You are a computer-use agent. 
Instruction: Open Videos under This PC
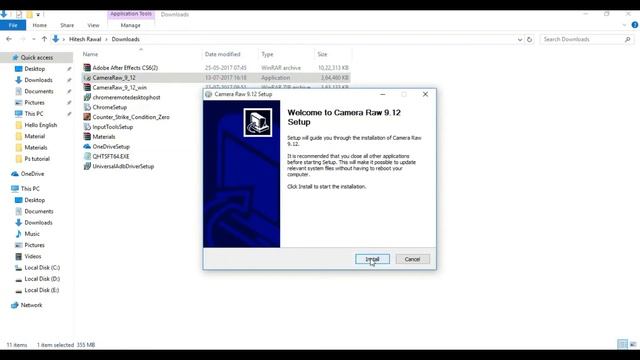pos(33,256)
